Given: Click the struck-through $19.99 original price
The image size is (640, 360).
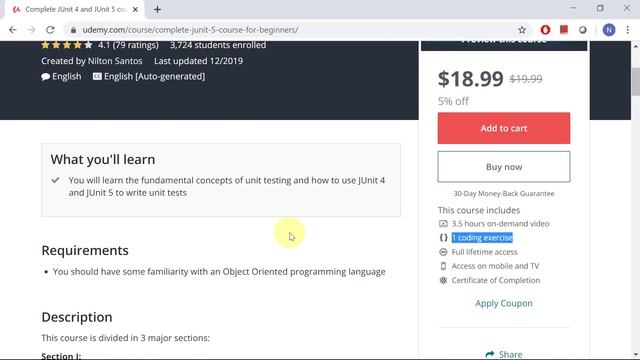Looking at the screenshot, I should tap(526, 79).
